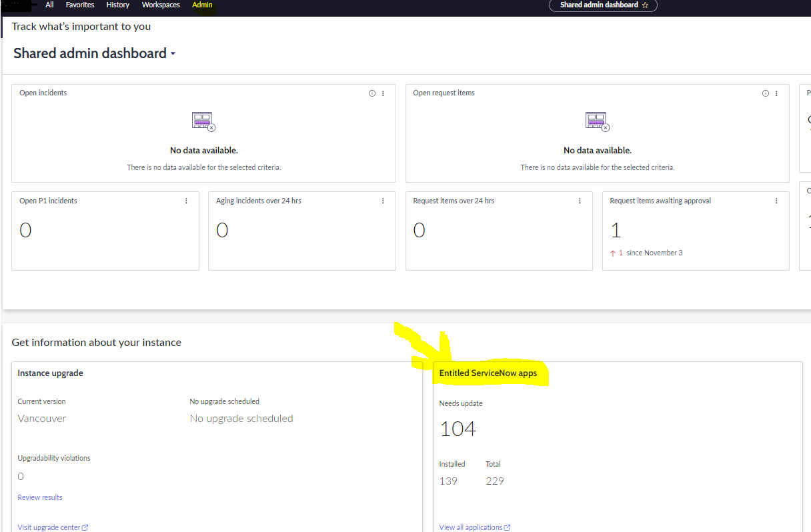811x532 pixels.
Task: Click the Open P1 incidents count 0
Action: coord(25,231)
